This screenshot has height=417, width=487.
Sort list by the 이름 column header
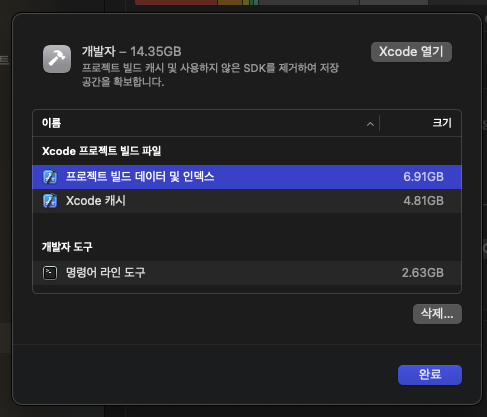click(x=51, y=123)
